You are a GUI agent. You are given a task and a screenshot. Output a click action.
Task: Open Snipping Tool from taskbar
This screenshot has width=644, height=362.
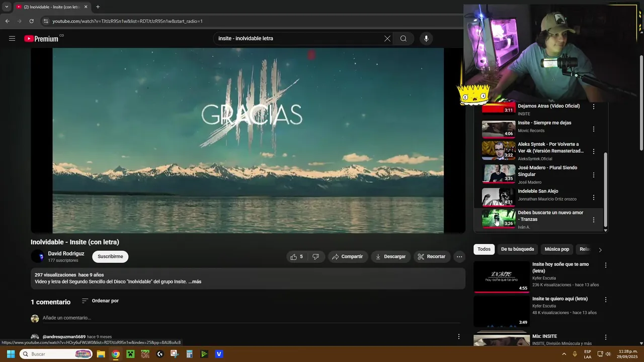[x=175, y=354]
